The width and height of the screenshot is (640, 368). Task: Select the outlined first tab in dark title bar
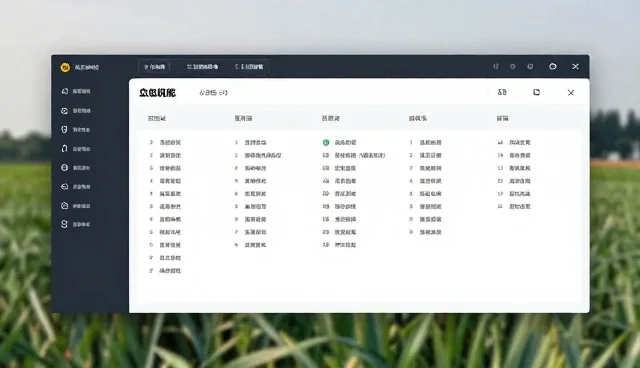(154, 67)
